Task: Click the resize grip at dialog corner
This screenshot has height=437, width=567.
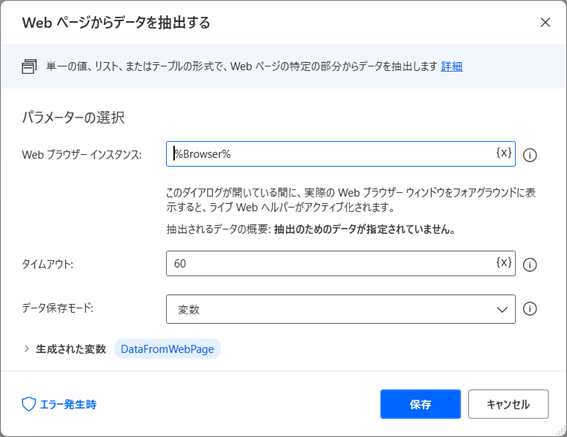Action: tap(561, 431)
